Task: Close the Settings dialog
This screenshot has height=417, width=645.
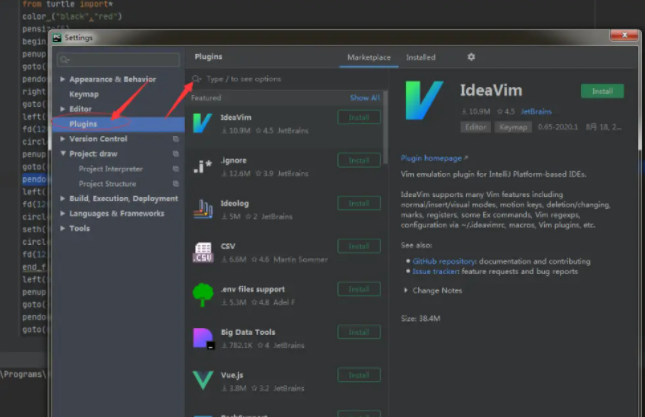Action: [624, 35]
